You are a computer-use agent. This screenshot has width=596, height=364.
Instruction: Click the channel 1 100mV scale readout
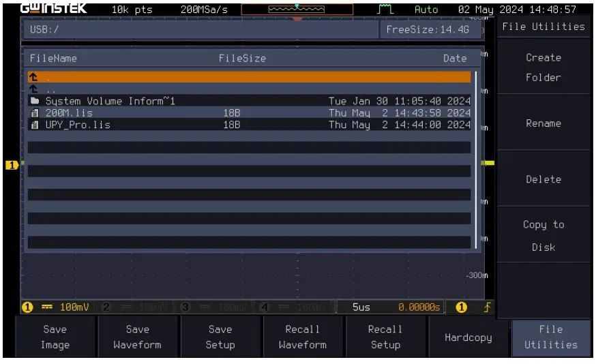(x=74, y=307)
